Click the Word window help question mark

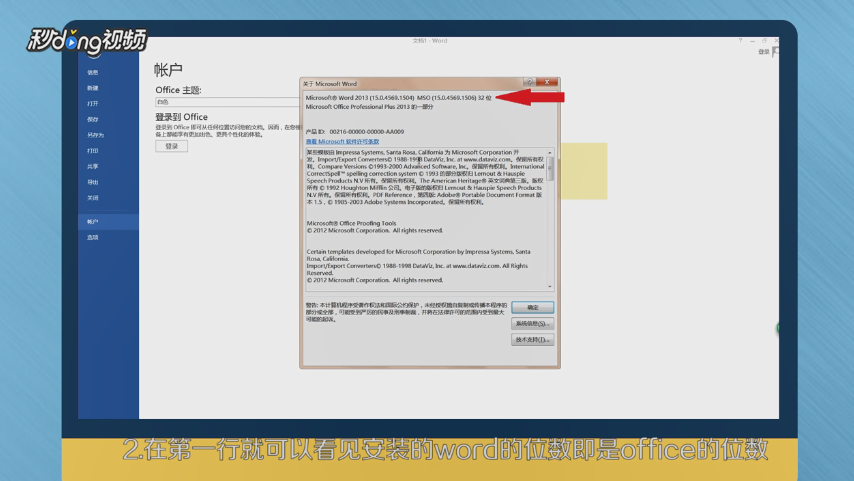coord(740,41)
